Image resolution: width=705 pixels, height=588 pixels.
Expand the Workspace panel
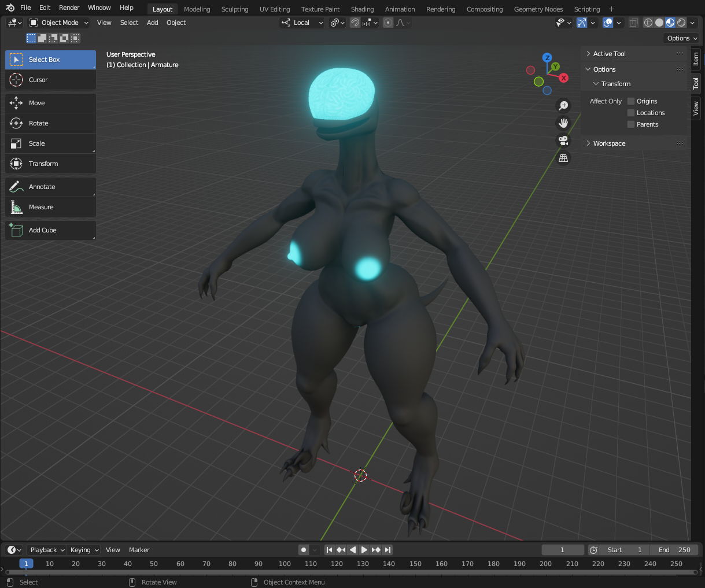[609, 143]
